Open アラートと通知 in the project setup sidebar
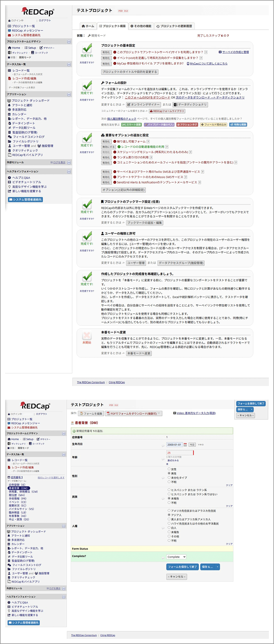The width and height of the screenshot is (274, 644). 22,105
